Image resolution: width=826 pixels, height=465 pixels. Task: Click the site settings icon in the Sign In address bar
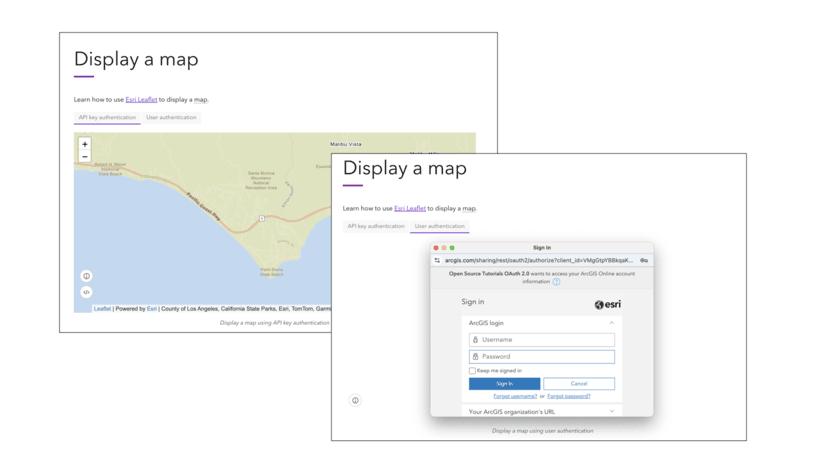tap(437, 260)
